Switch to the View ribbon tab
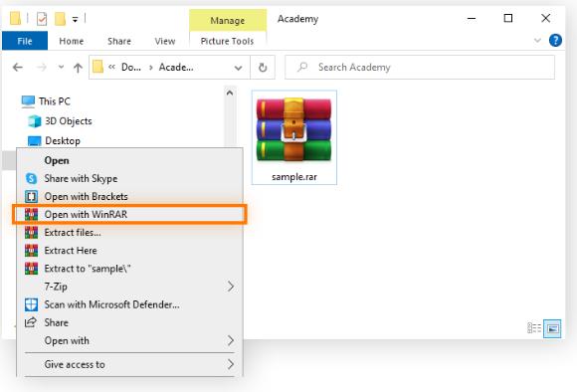The height and width of the screenshot is (392, 577). tap(165, 41)
